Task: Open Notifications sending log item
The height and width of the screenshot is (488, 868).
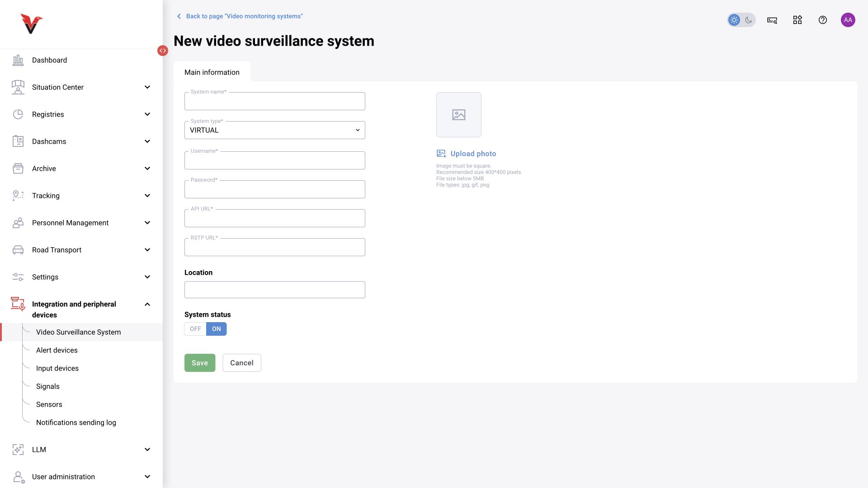Action: point(76,422)
